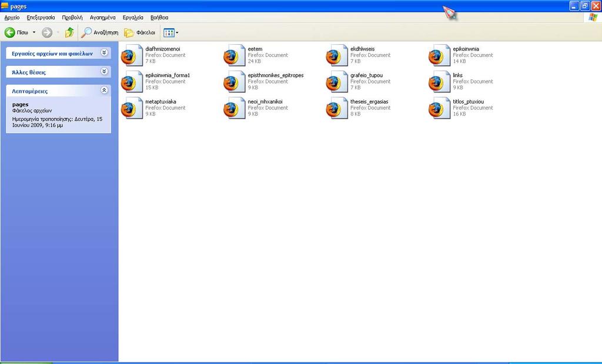The height and width of the screenshot is (364, 602).
Task: Open the Εργαλεία menu
Action: click(x=133, y=18)
